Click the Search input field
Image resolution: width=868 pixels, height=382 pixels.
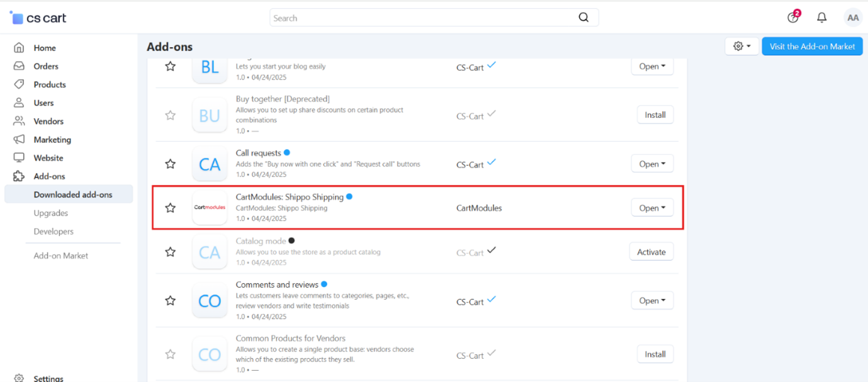(434, 18)
